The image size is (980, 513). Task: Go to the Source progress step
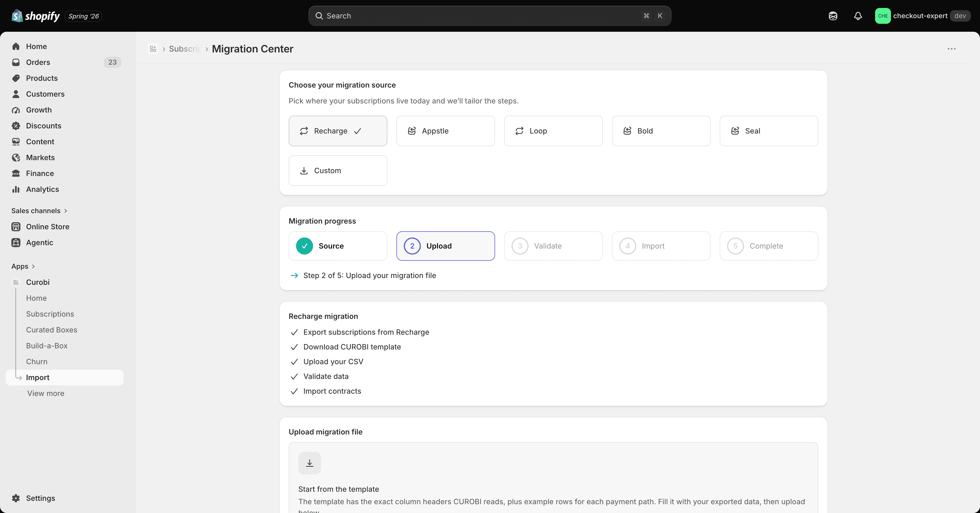point(338,246)
